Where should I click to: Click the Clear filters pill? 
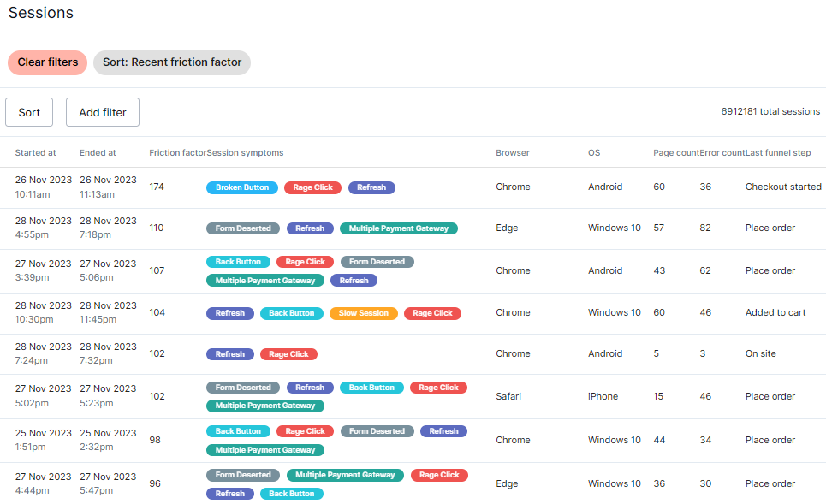pyautogui.click(x=47, y=62)
